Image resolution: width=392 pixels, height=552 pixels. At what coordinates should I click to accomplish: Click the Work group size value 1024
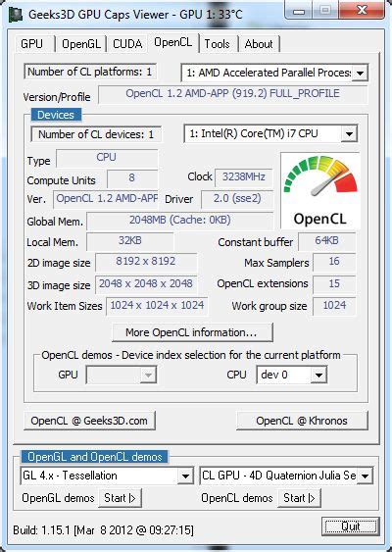334,306
